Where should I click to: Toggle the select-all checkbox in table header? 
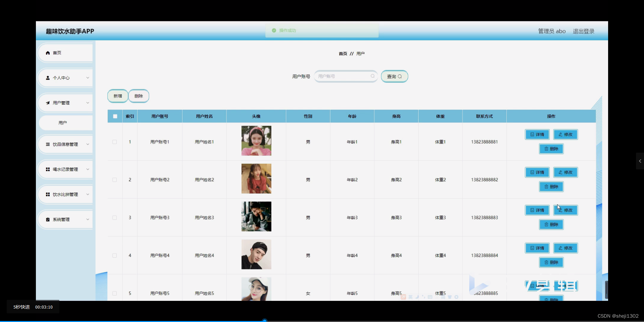(115, 116)
